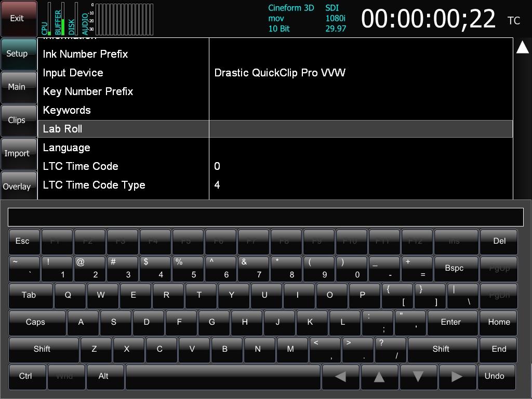Select the Key Number Prefix row
Screen dimensions: 532x399
275,91
